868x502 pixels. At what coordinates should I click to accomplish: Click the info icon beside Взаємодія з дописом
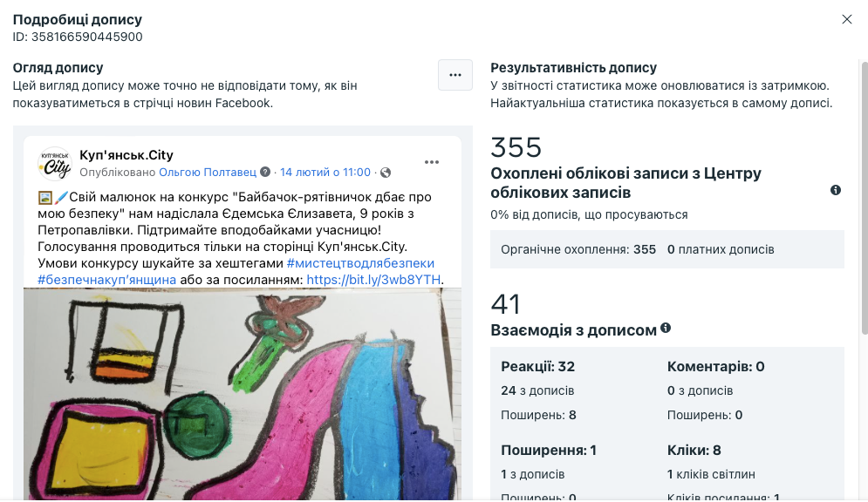(666, 328)
